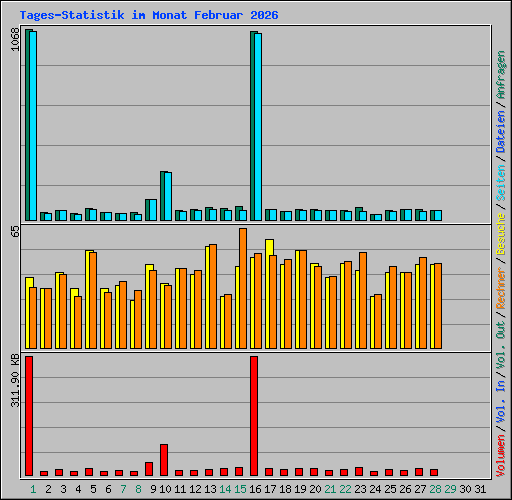Select the orange bar for day 13

click(213, 297)
